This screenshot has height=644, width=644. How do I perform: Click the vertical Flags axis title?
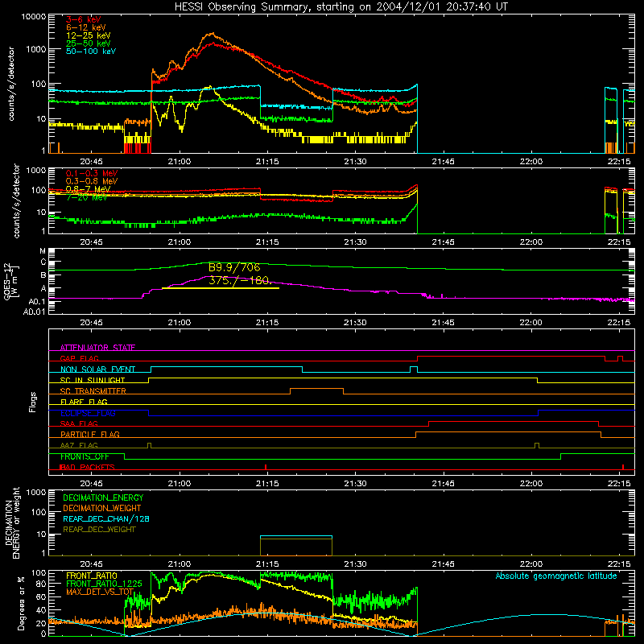tap(33, 402)
